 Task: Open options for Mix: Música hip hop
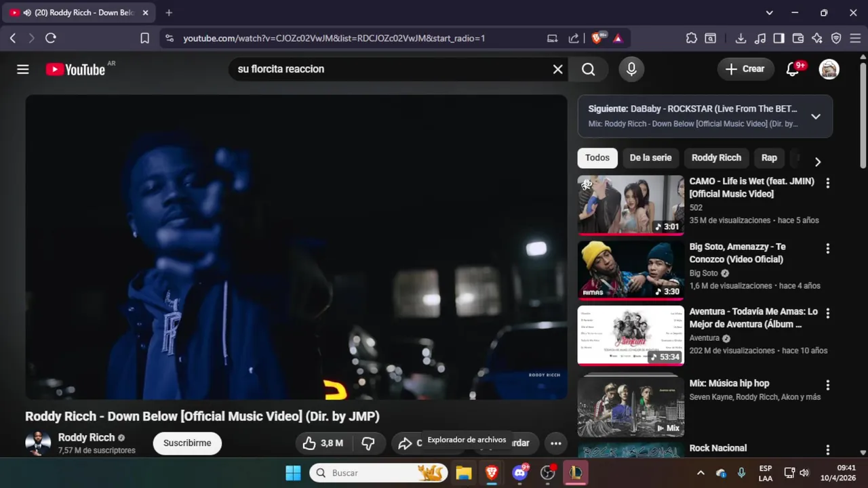827,385
